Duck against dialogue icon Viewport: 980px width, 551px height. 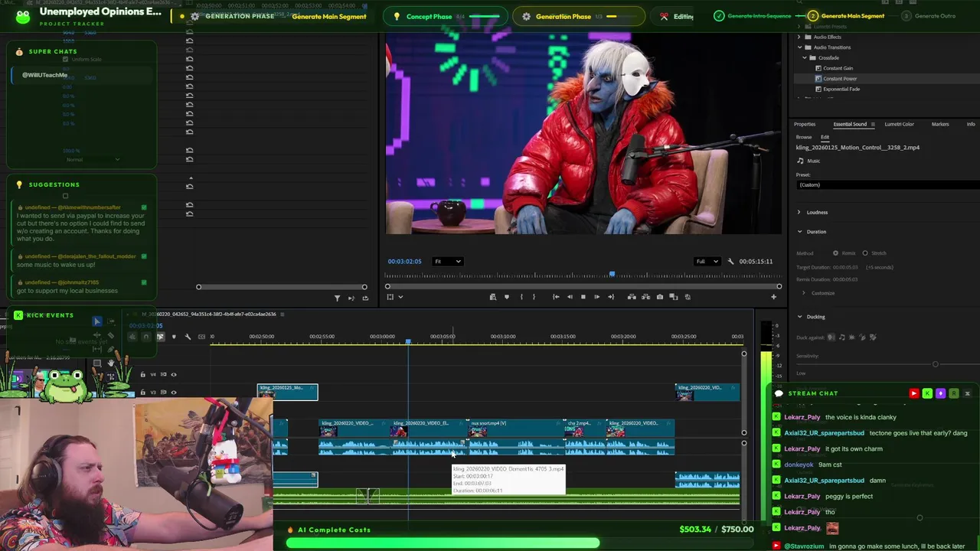tap(831, 337)
